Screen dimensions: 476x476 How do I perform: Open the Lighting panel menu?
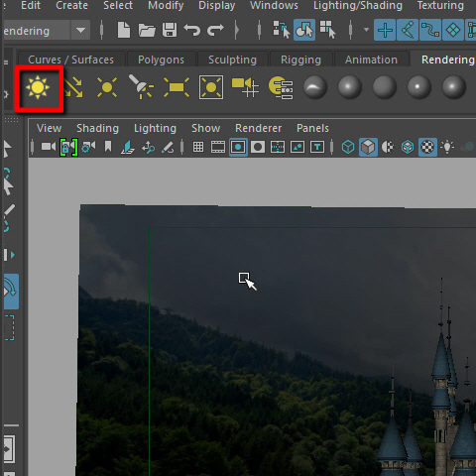(155, 128)
